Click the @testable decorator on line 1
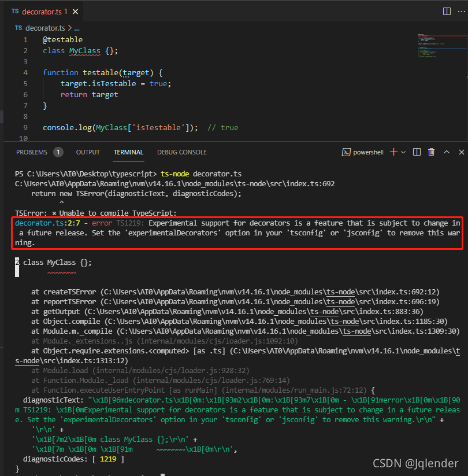Image resolution: width=468 pixels, height=476 pixels. tap(62, 40)
